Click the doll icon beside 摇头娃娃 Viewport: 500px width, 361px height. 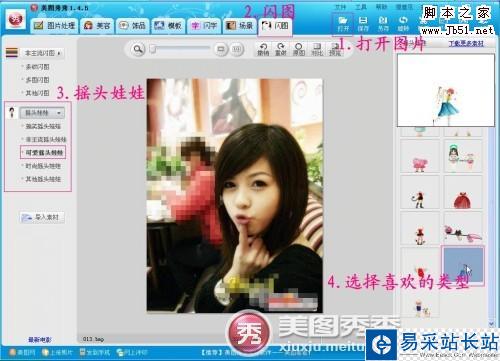tap(13, 113)
